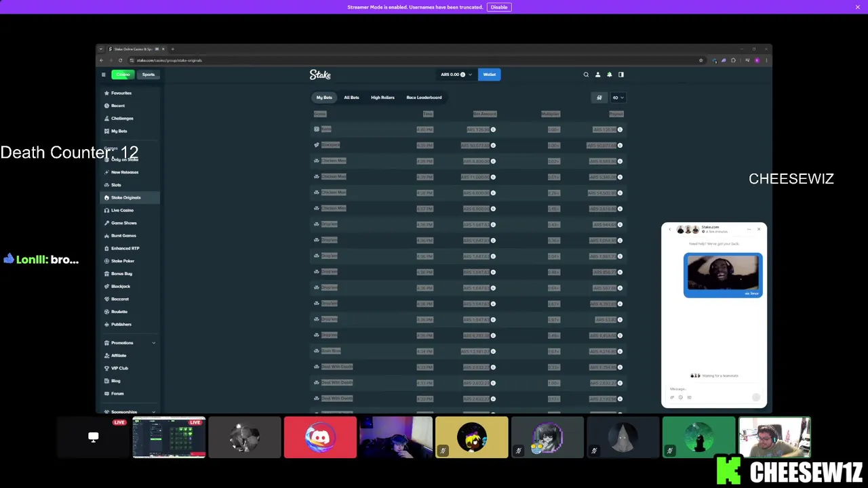Viewport: 868px width, 488px height.
Task: Open Stake Poker in the sidebar
Action: 129,261
